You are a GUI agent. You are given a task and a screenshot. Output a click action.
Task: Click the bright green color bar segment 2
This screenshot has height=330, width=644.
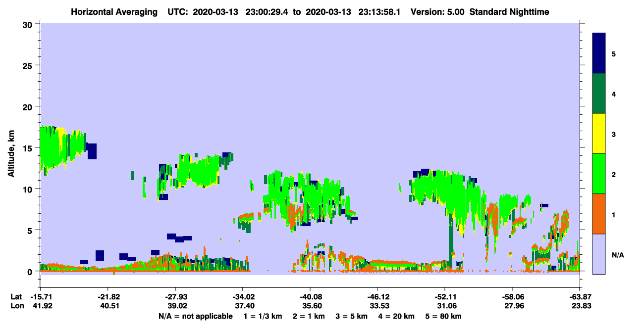pyautogui.click(x=599, y=174)
